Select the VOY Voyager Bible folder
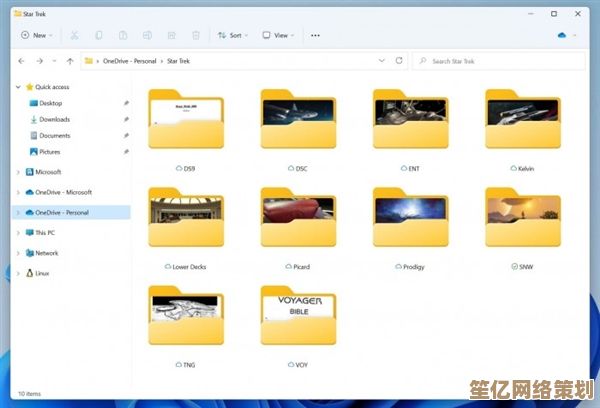Screen dimensions: 600x408 pos(298,318)
